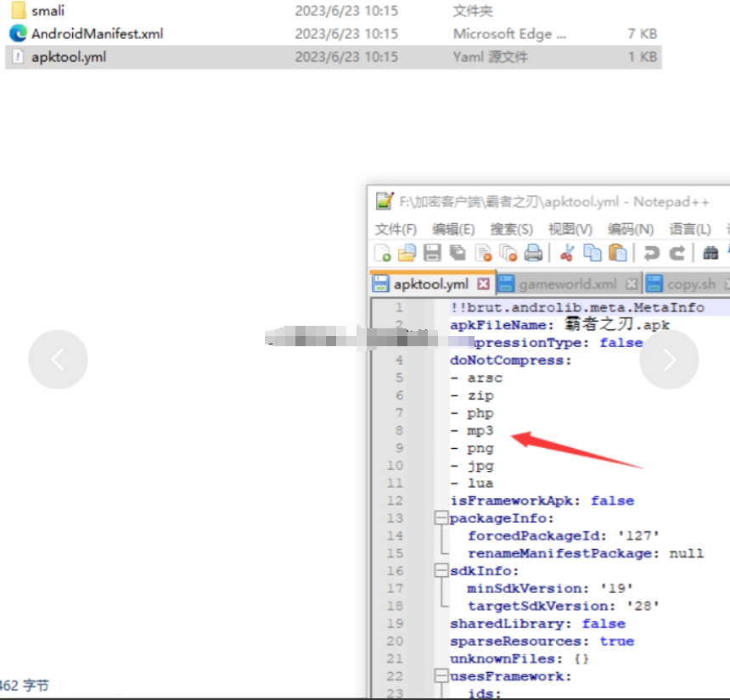This screenshot has width=730, height=700.
Task: Click the '7 KB' size cell
Action: pos(642,34)
